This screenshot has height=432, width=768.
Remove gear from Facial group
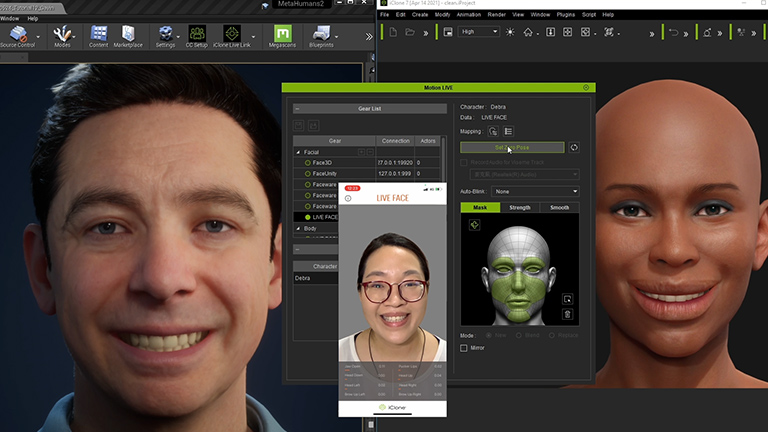pyautogui.click(x=370, y=152)
